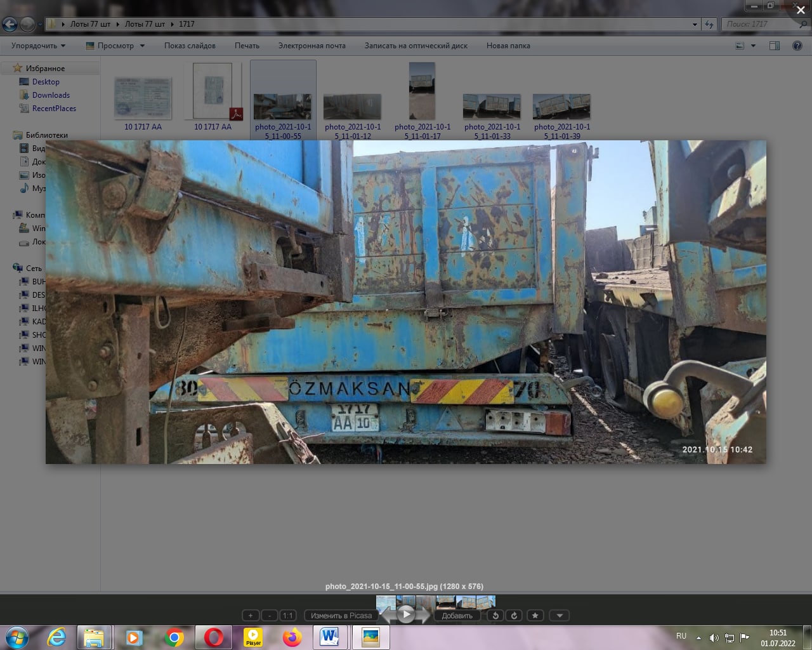
Task: Open address bar history dropdown
Action: [695, 24]
